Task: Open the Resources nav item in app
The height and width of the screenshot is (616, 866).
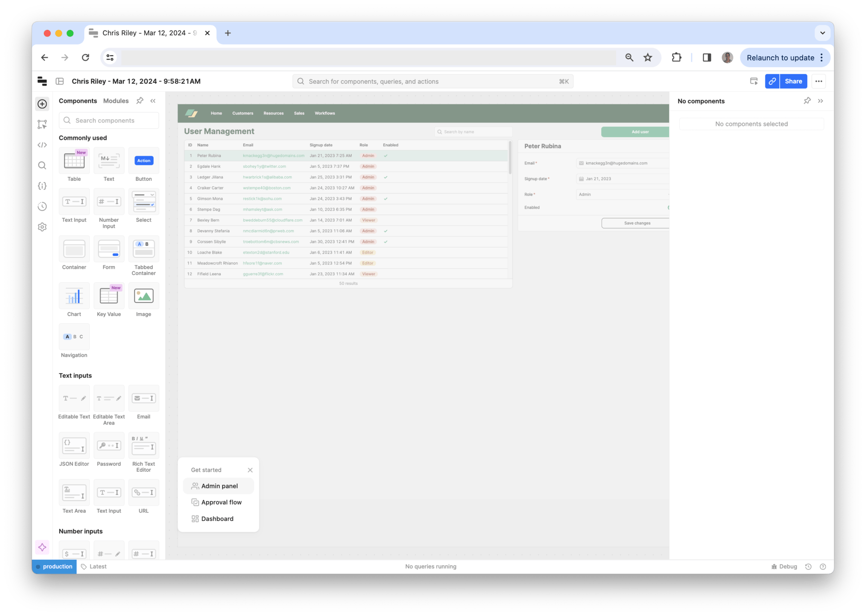Action: [x=273, y=113]
